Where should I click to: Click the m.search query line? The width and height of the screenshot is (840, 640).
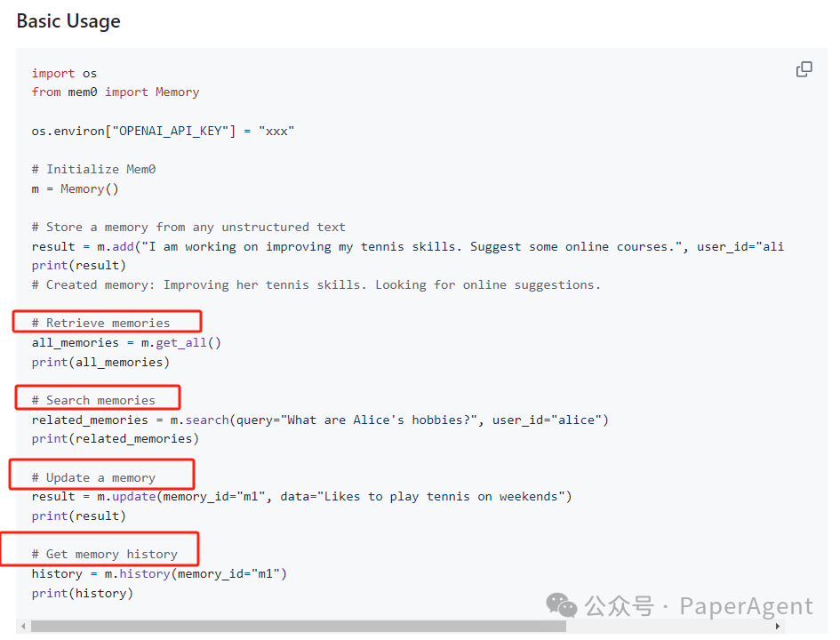point(320,420)
